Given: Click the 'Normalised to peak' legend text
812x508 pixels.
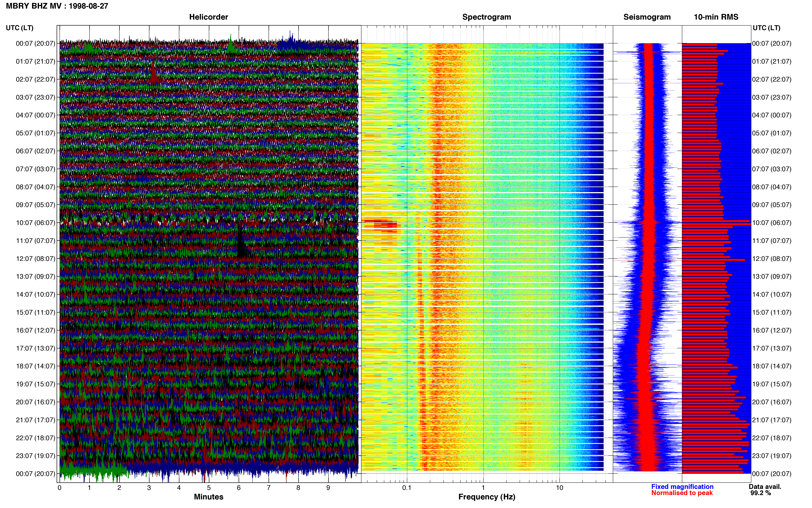Looking at the screenshot, I should click(682, 493).
